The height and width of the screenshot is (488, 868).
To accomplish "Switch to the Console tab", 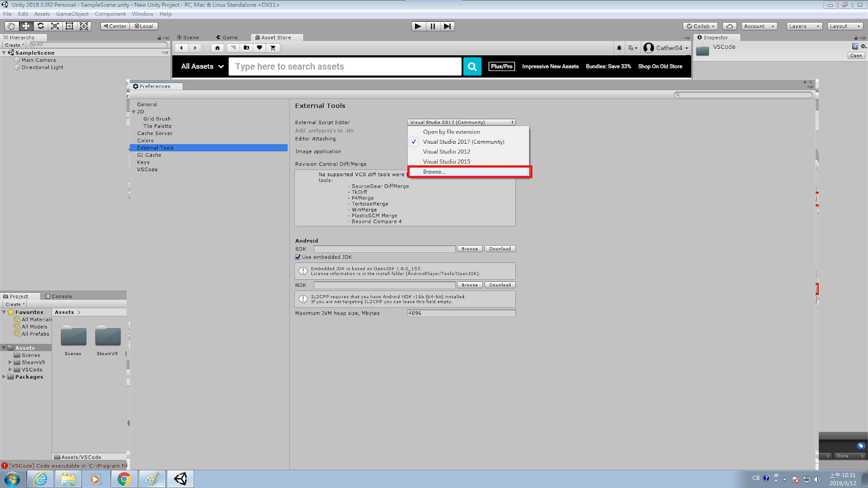I will (x=59, y=296).
